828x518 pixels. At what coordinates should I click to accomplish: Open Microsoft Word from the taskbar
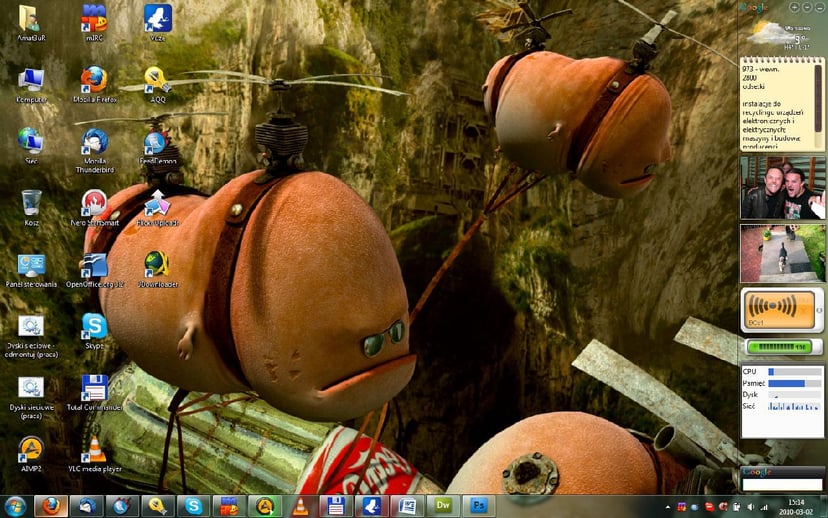click(x=407, y=506)
